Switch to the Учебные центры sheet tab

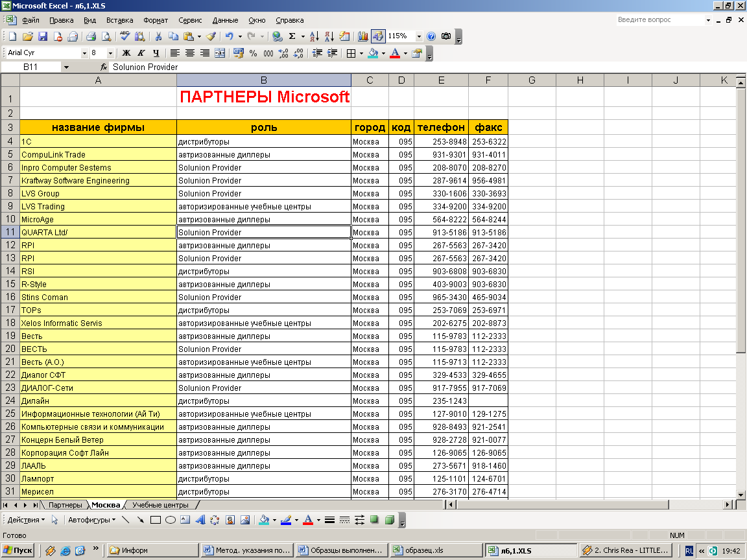161,506
